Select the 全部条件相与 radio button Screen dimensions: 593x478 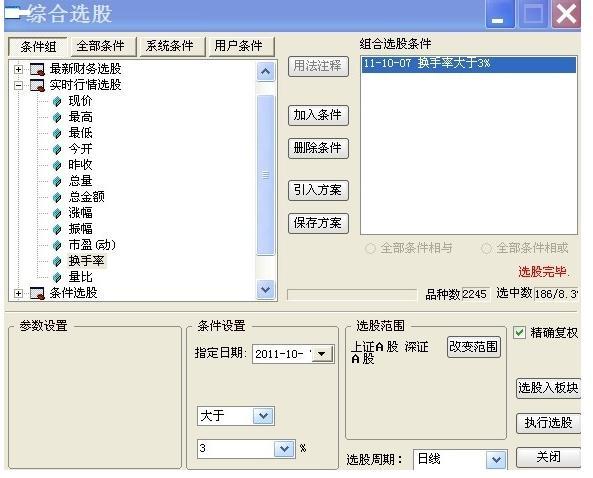[x=371, y=248]
